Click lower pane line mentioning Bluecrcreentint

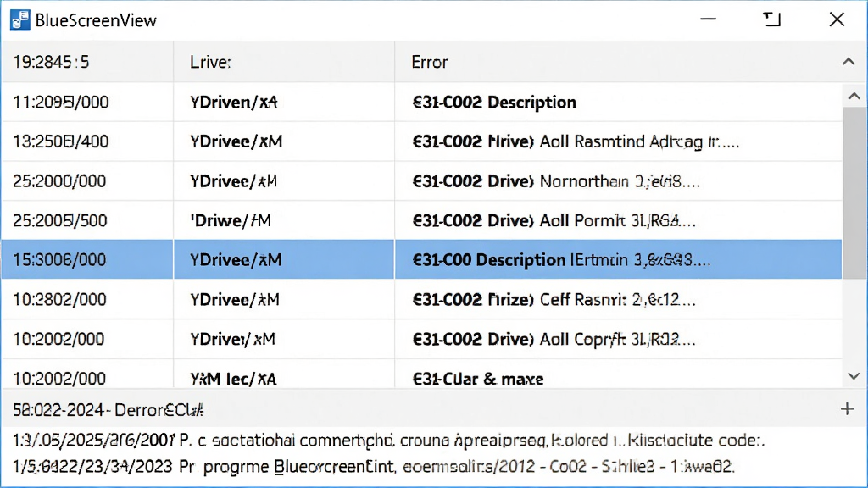374,467
